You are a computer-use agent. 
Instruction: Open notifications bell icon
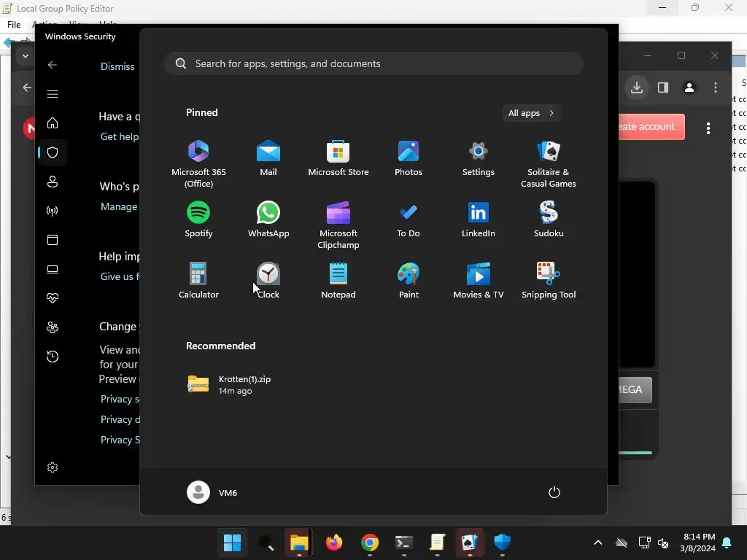coord(727,542)
